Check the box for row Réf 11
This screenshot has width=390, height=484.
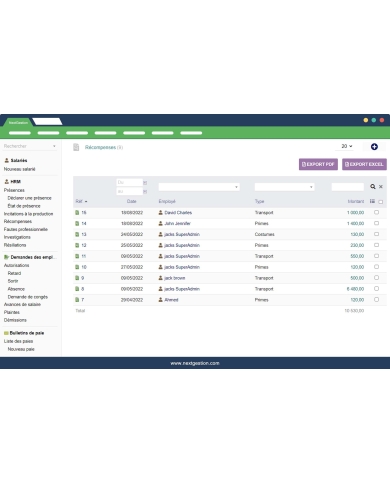click(376, 256)
